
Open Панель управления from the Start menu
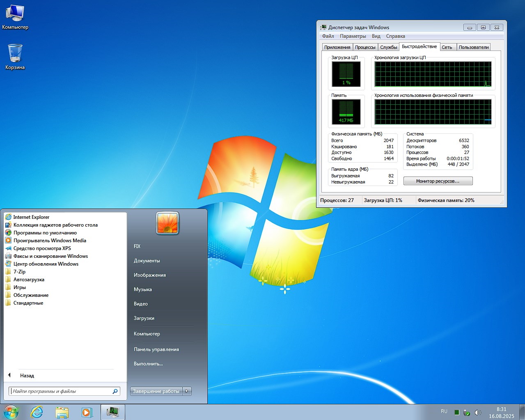point(156,349)
